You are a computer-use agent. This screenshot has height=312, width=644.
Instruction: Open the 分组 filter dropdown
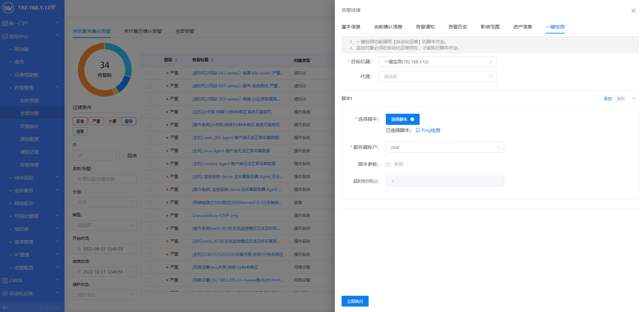[105, 202]
